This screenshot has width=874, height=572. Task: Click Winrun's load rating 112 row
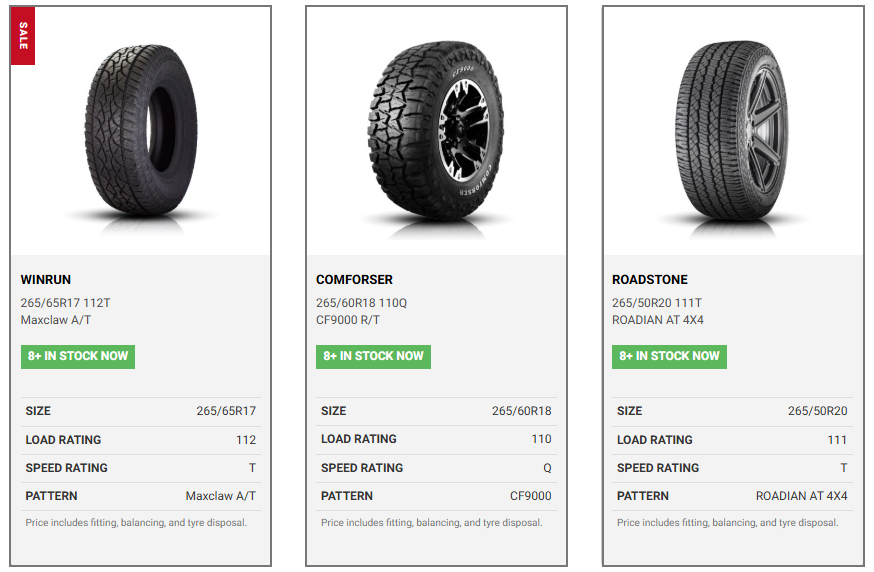(140, 440)
